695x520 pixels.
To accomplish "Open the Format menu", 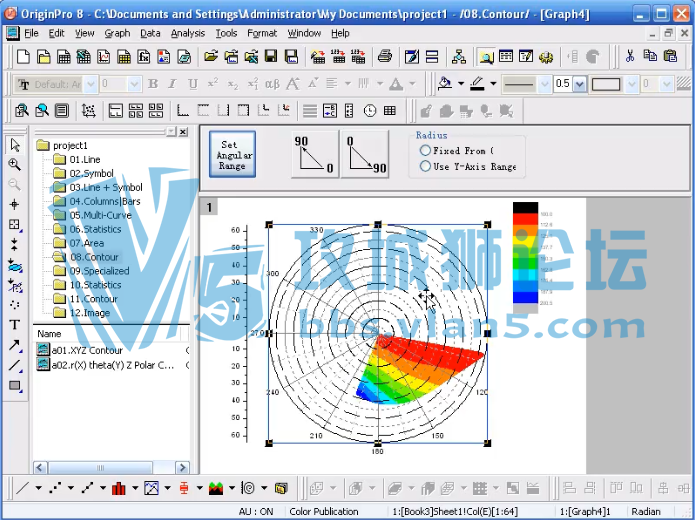I will 262,33.
